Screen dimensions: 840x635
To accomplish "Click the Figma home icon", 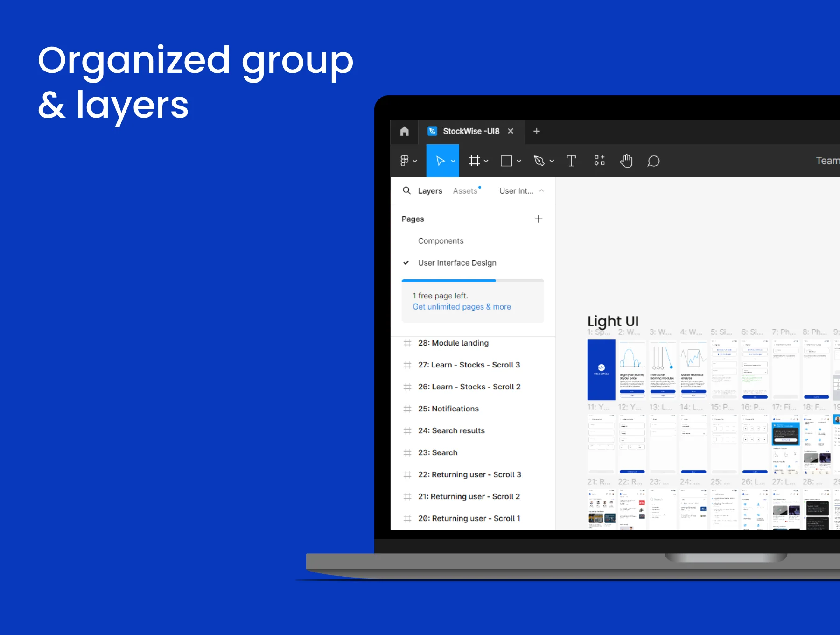I will (x=404, y=131).
